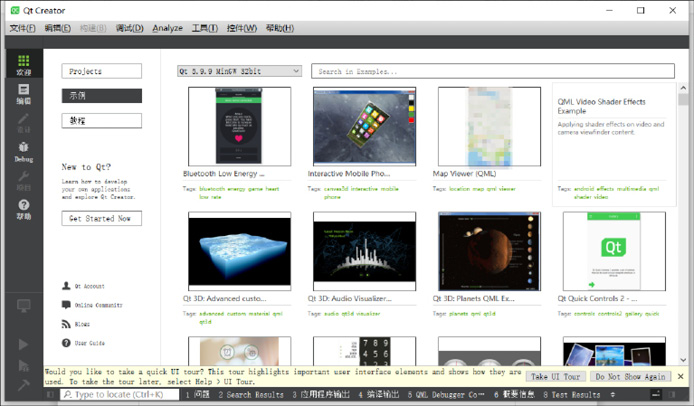Open User Guide link
694x406 pixels.
coord(84,343)
